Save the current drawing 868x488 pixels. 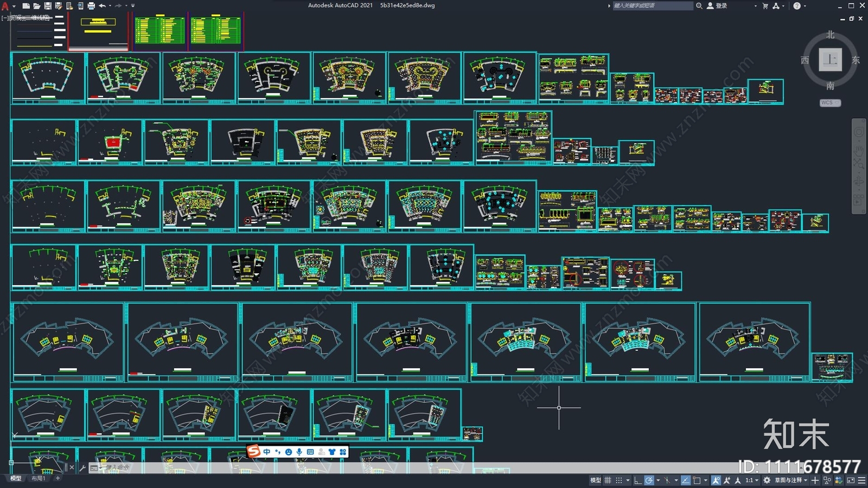(48, 6)
